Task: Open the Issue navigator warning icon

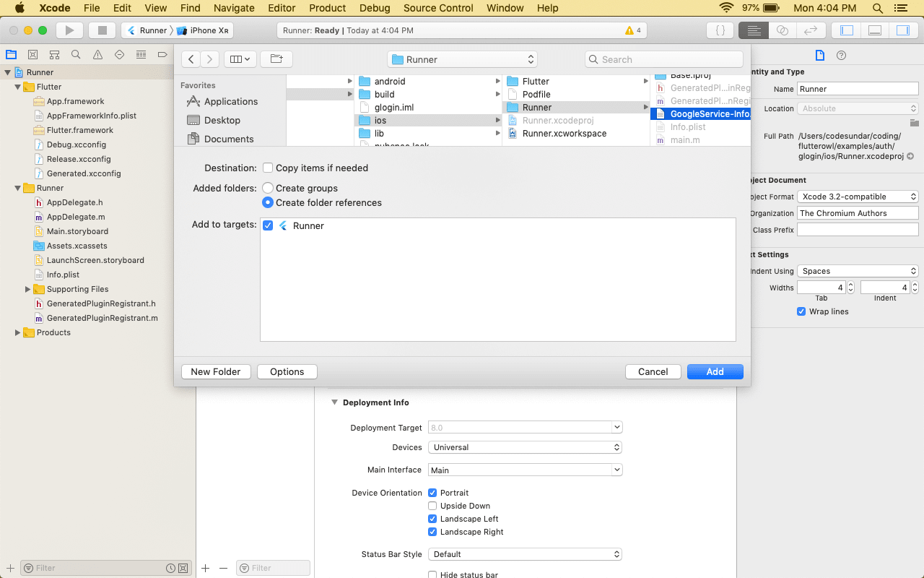Action: pyautogui.click(x=97, y=55)
